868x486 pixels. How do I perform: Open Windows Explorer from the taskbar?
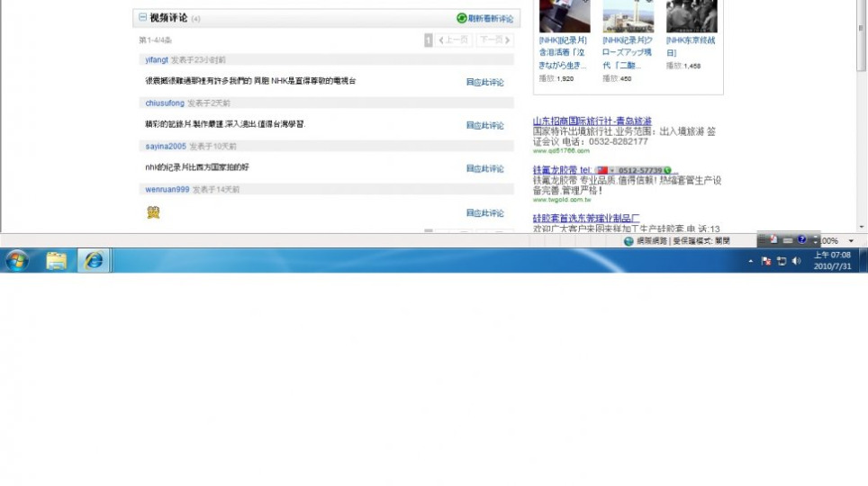pos(57,261)
